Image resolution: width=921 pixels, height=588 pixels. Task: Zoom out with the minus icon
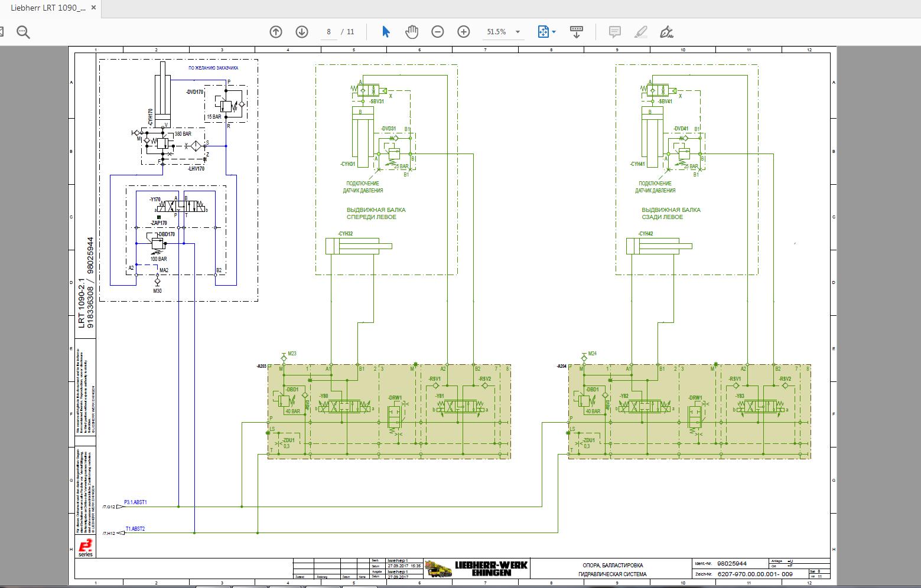438,31
